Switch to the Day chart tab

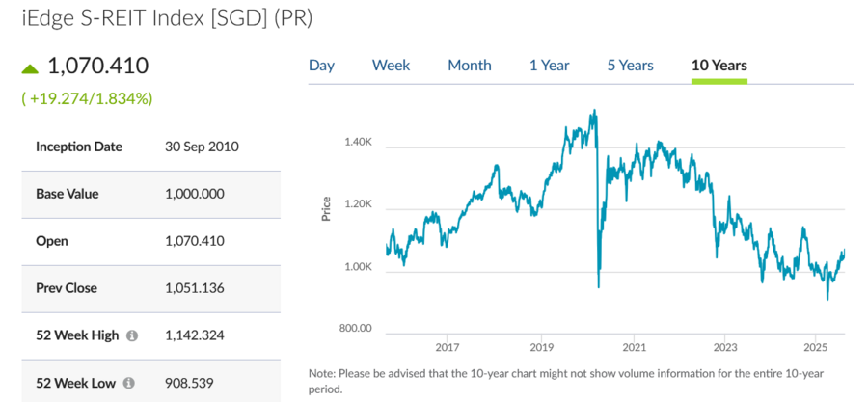click(321, 66)
